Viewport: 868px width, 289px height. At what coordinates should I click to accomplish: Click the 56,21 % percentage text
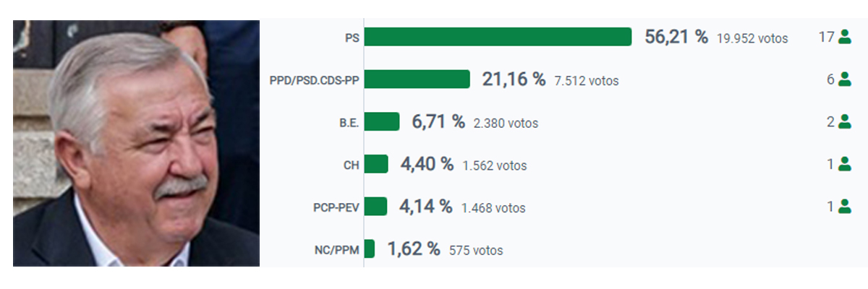[676, 38]
